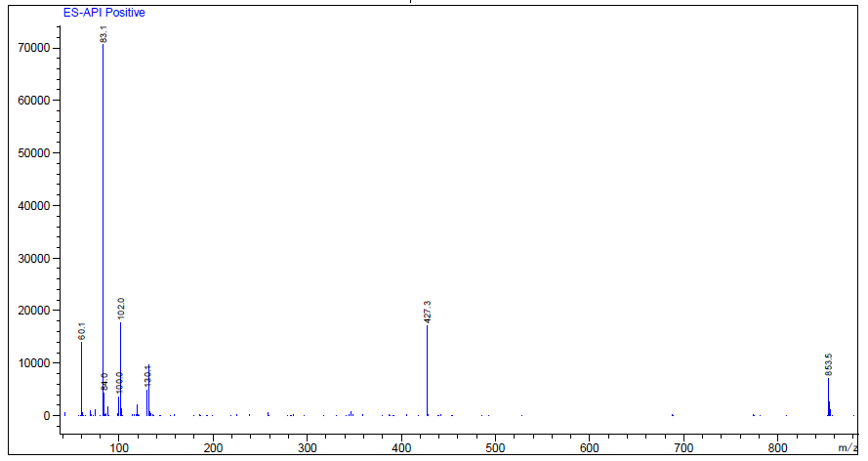
Task: Select the 427.3 peak label
Action: point(428,313)
